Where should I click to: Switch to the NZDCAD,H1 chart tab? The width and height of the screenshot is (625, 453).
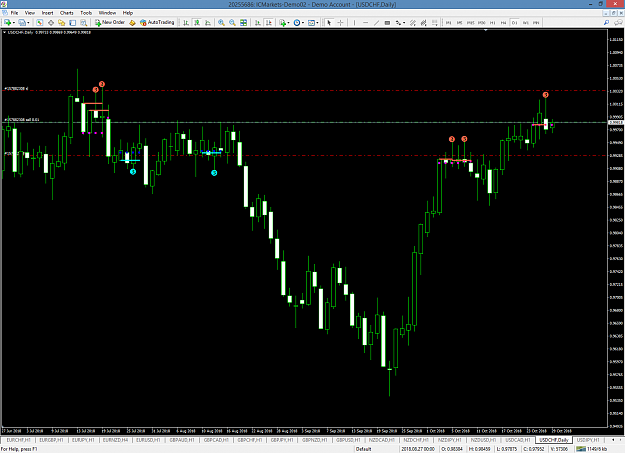381,440
